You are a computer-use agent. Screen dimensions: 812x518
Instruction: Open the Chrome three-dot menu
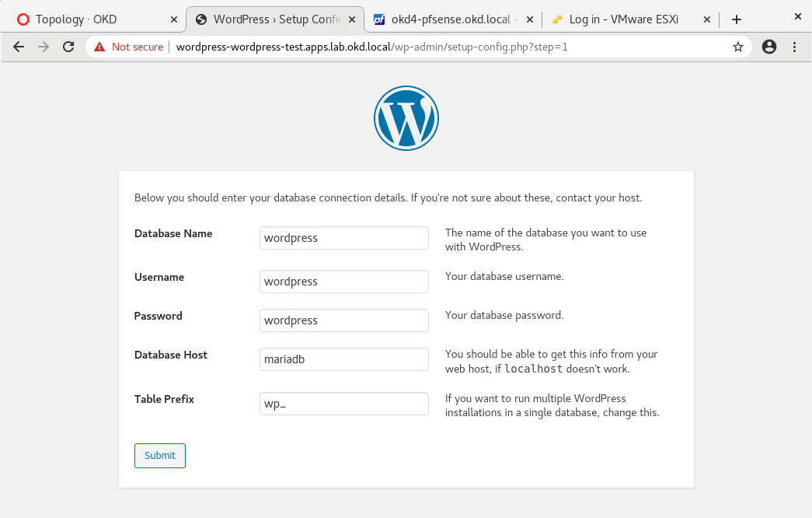[x=794, y=47]
